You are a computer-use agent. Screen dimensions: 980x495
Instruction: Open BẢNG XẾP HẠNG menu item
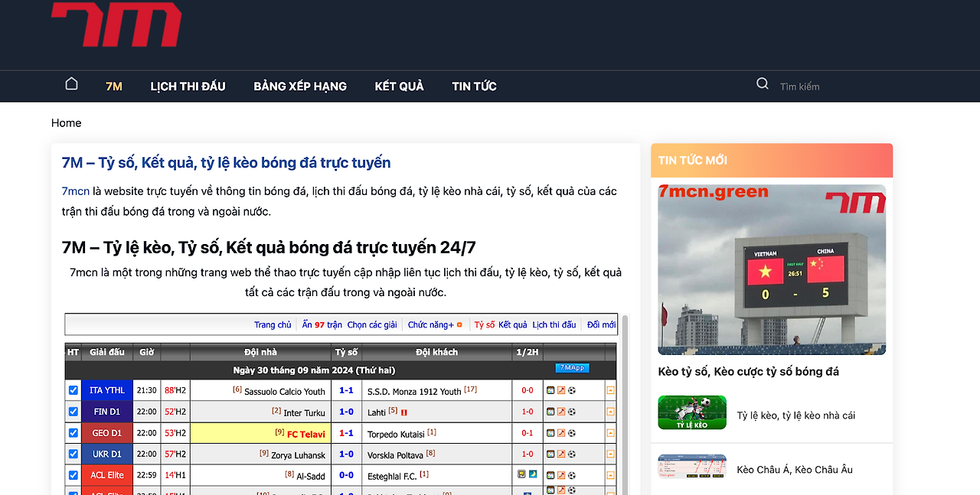coord(300,86)
